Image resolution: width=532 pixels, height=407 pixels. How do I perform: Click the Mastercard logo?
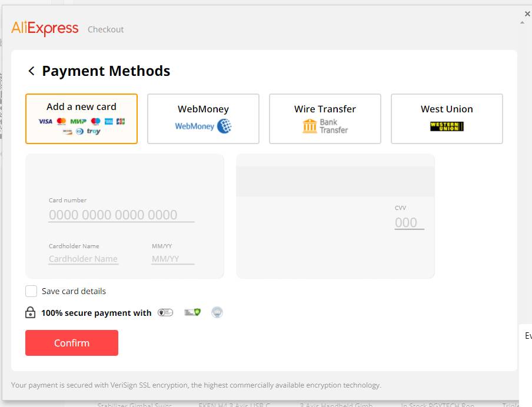61,121
